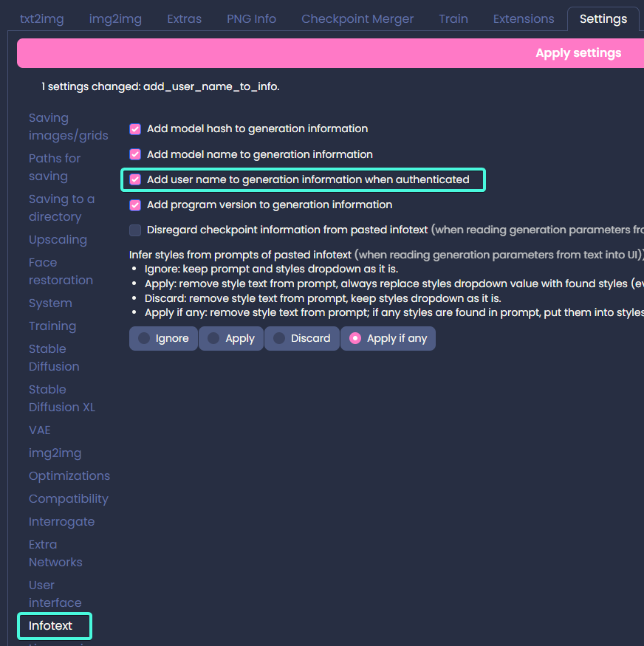Disable adding program version to generation info
This screenshot has width=644, height=646.
pos(134,205)
